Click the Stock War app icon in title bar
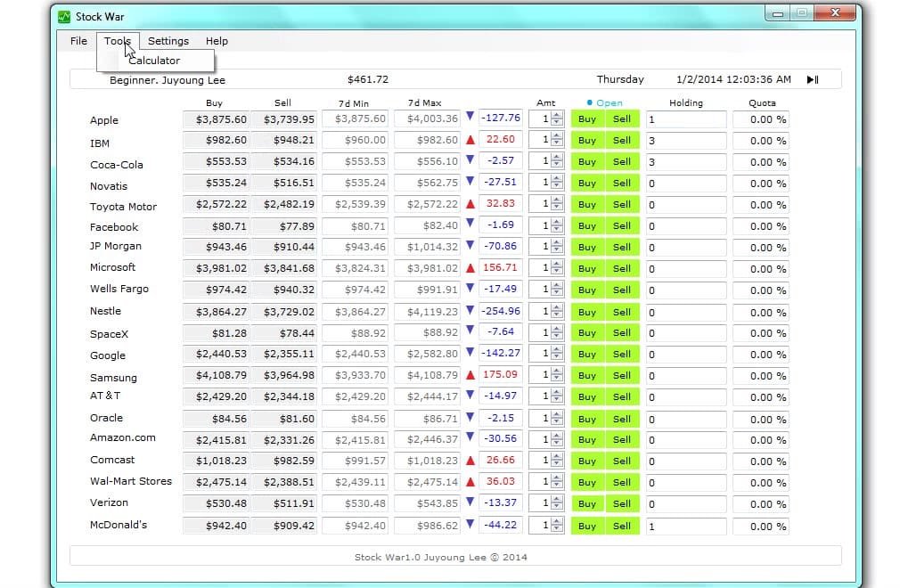The width and height of the screenshot is (900, 588). (64, 16)
